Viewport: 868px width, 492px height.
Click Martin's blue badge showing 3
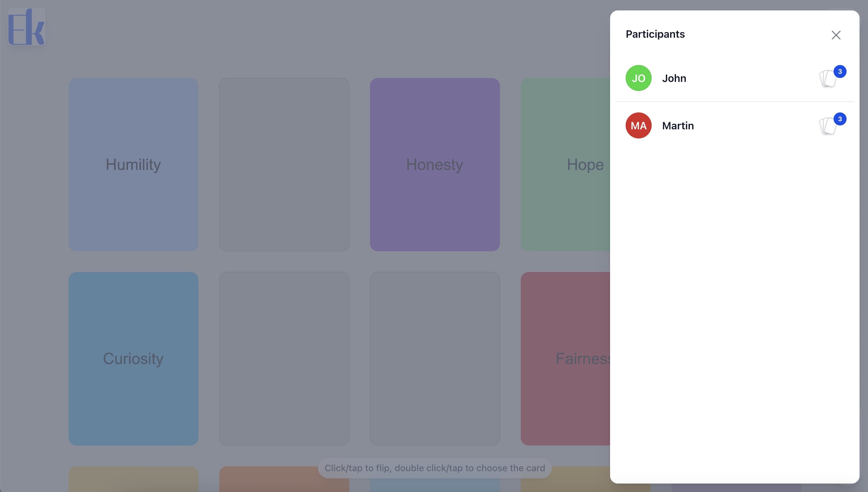click(x=840, y=119)
